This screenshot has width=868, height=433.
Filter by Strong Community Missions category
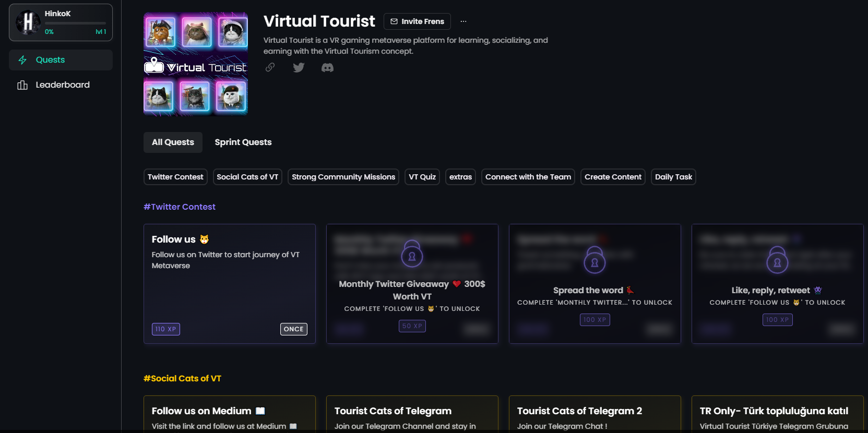click(343, 177)
